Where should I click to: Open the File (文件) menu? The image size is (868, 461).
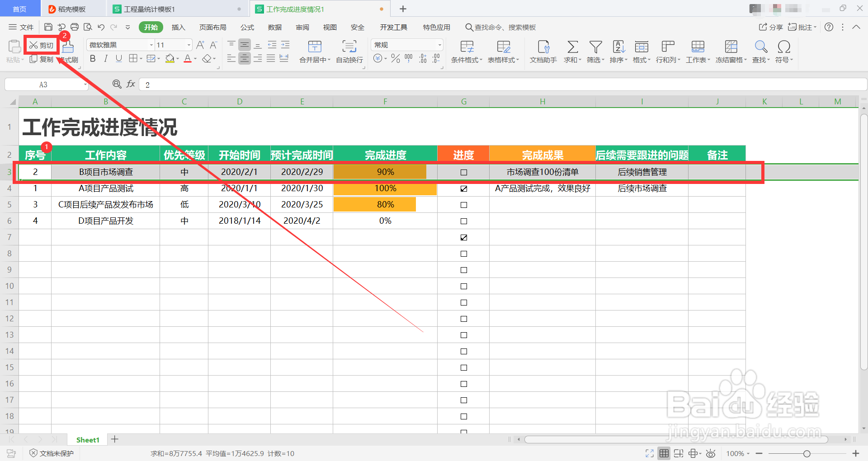click(x=21, y=27)
